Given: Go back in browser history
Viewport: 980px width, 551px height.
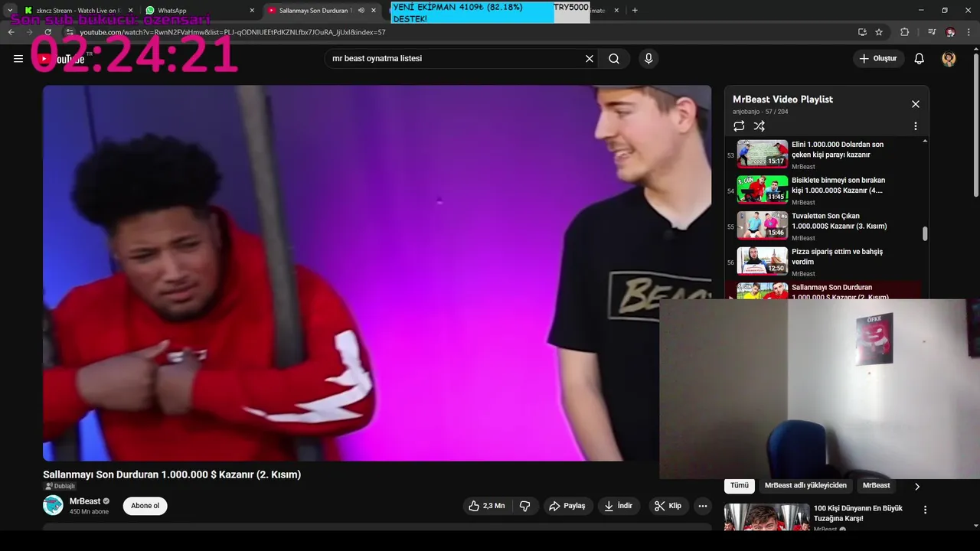Looking at the screenshot, I should 11,32.
